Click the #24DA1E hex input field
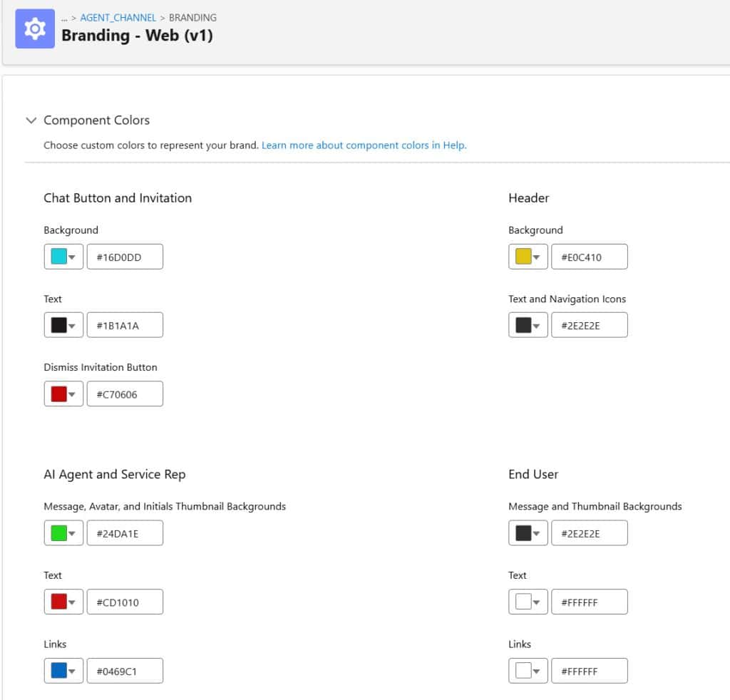This screenshot has height=700, width=730. pos(125,533)
